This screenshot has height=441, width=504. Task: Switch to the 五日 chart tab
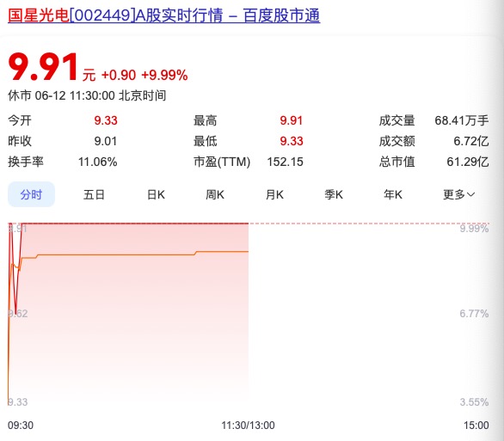click(94, 194)
